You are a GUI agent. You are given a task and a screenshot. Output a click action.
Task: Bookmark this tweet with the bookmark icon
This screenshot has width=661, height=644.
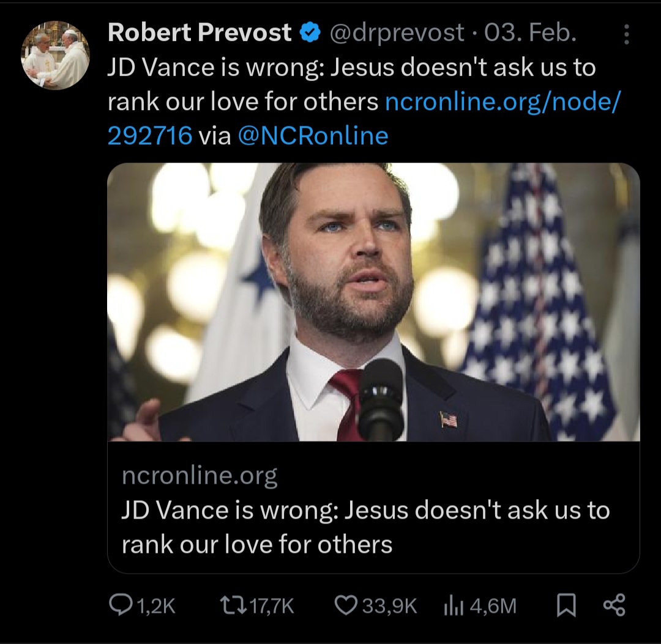566,605
